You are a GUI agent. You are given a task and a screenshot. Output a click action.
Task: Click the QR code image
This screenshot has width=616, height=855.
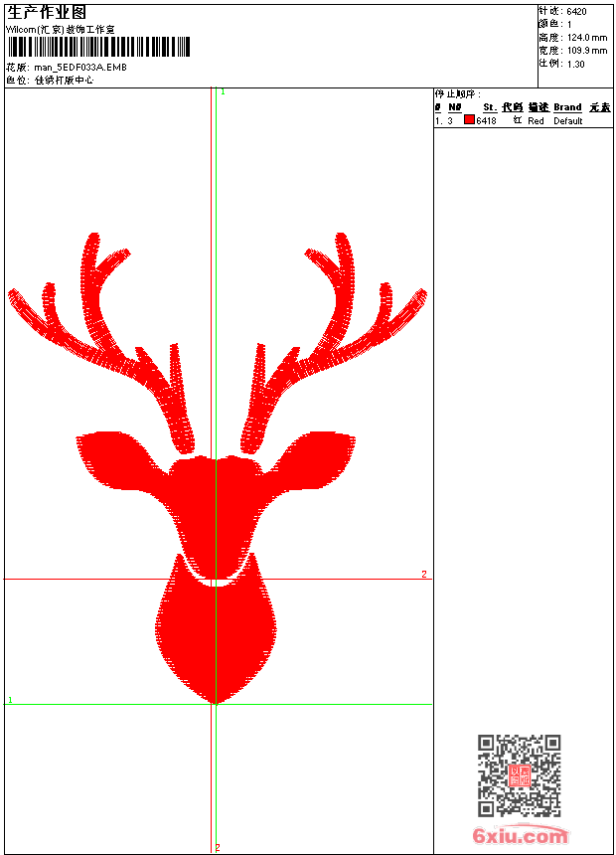click(x=519, y=775)
